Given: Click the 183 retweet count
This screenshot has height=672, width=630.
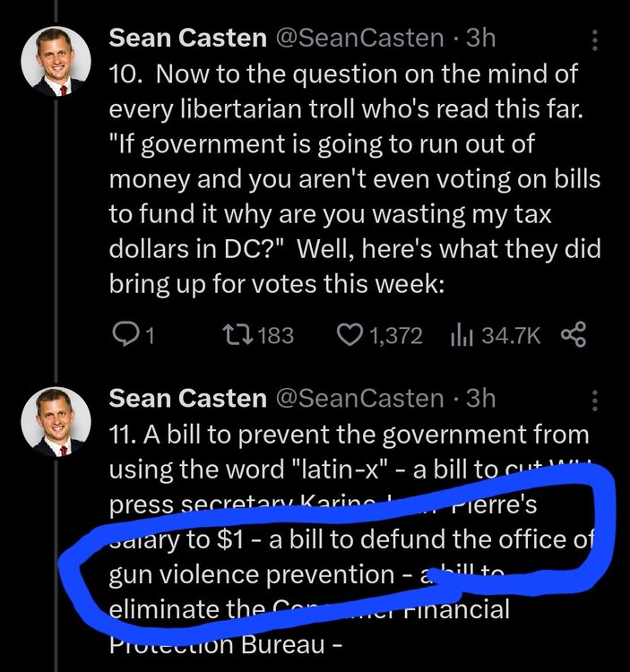Looking at the screenshot, I should [274, 335].
